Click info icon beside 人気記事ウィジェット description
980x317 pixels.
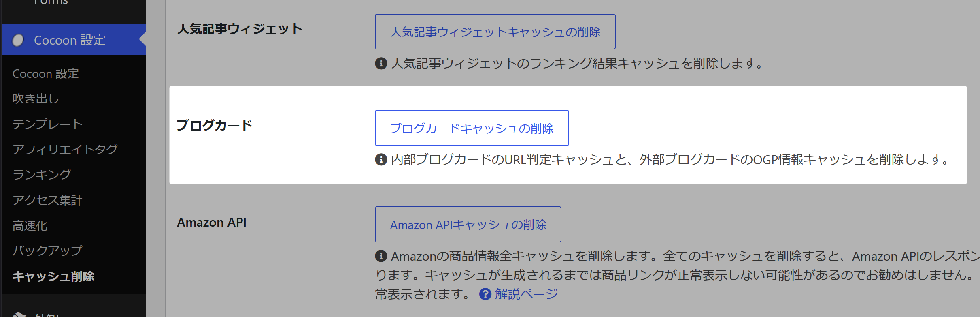[381, 64]
